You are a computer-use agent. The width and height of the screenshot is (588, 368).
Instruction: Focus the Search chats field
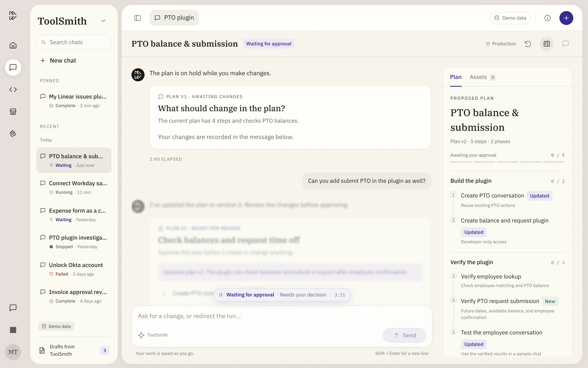point(74,42)
